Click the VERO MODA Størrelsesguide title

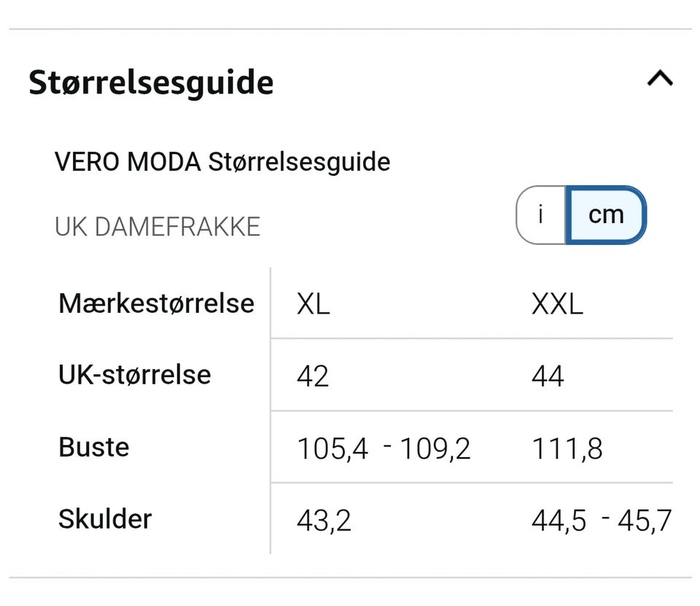(222, 162)
